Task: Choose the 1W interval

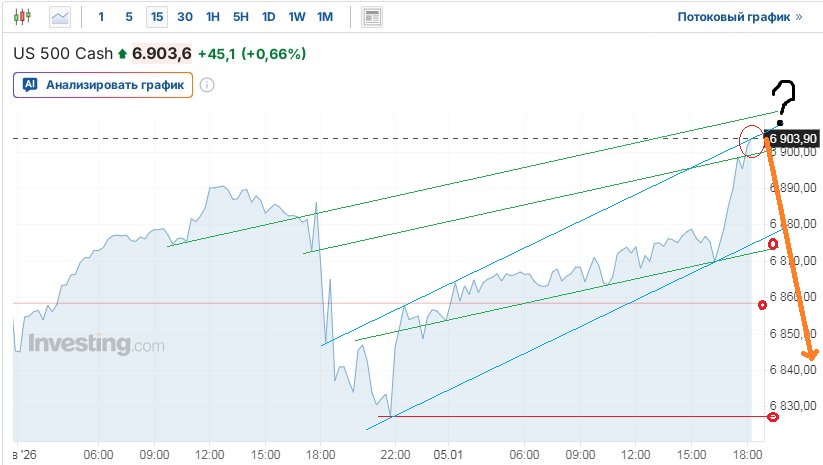Action: coord(297,17)
